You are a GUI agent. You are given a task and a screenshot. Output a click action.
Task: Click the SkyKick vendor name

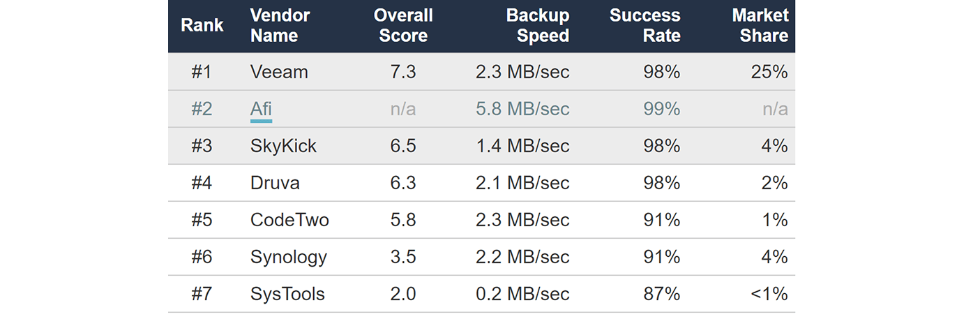tap(283, 146)
